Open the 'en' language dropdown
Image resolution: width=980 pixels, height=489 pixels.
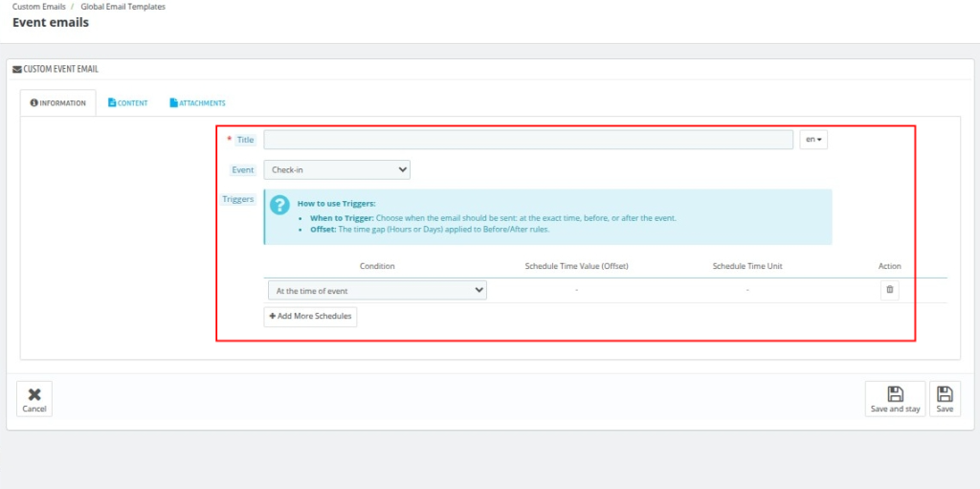[813, 140]
